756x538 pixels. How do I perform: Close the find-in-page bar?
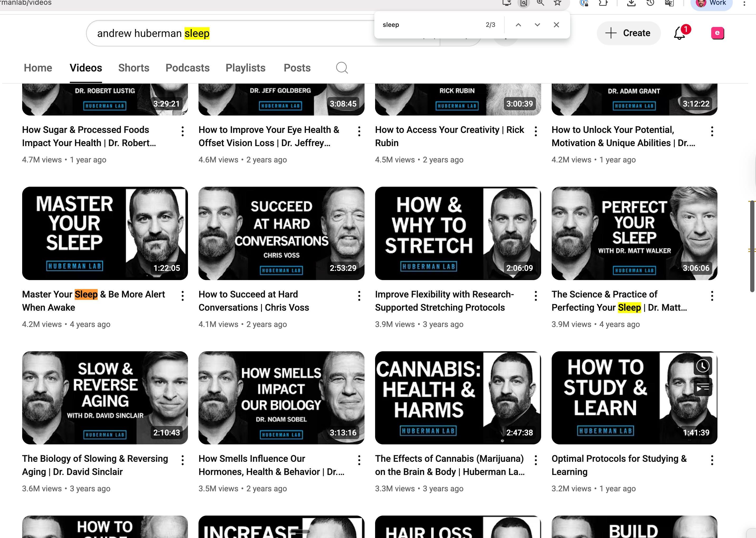click(556, 25)
